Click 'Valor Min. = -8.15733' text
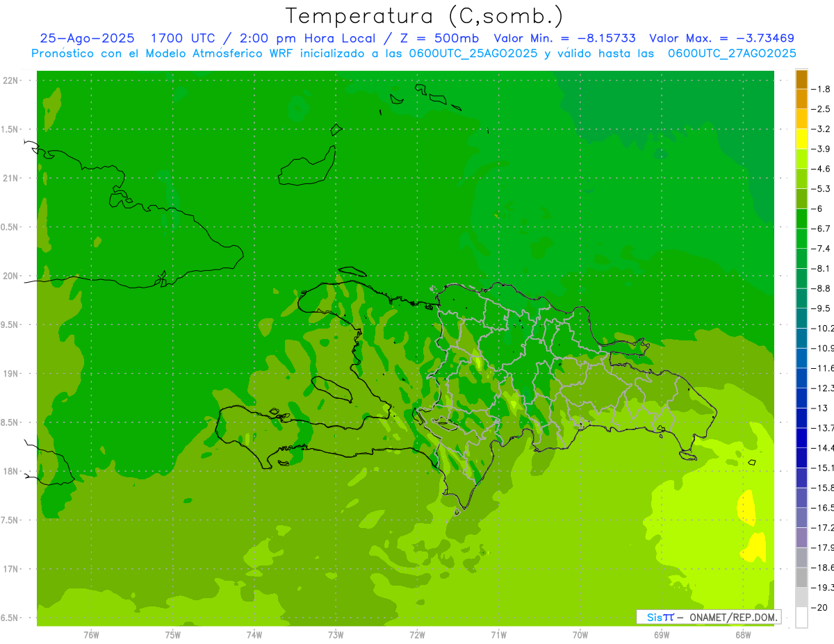The width and height of the screenshot is (834, 644). click(565, 38)
